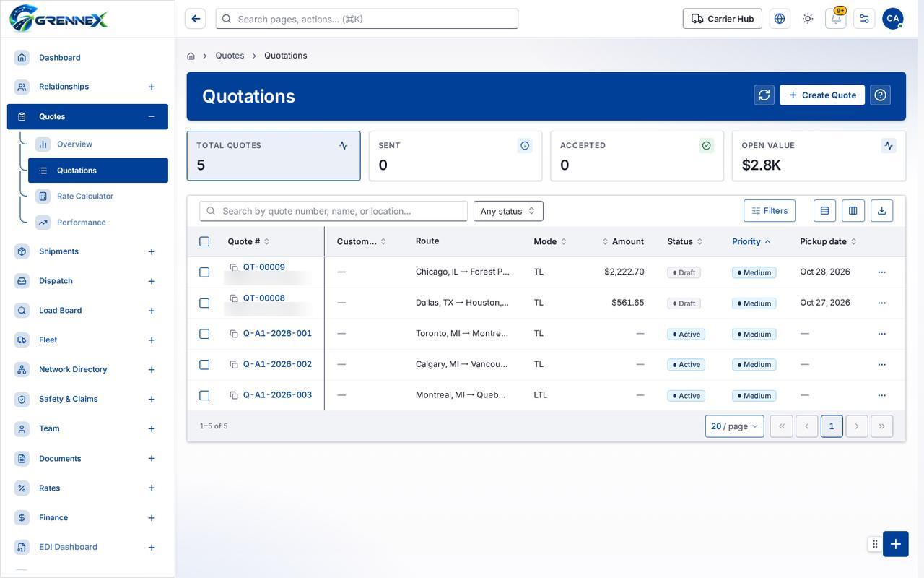Check the QT-00008 row checkbox
Viewport: 924px width, 578px height.
(x=204, y=303)
